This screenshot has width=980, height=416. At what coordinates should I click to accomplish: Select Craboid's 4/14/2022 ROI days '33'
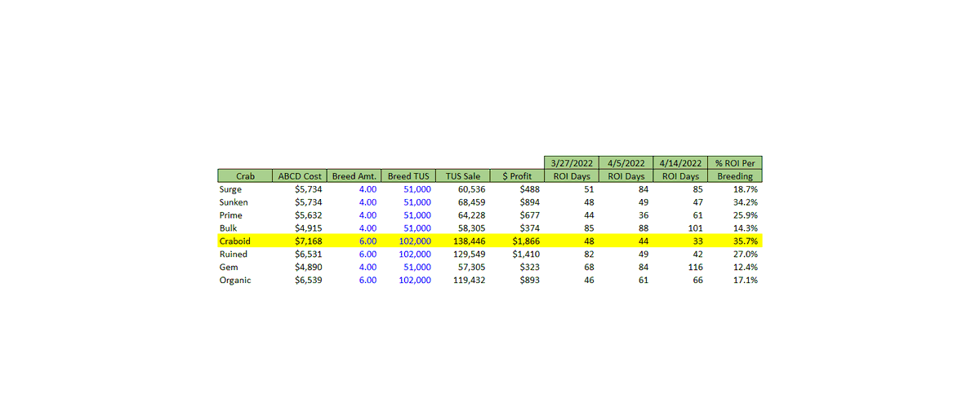click(x=698, y=241)
